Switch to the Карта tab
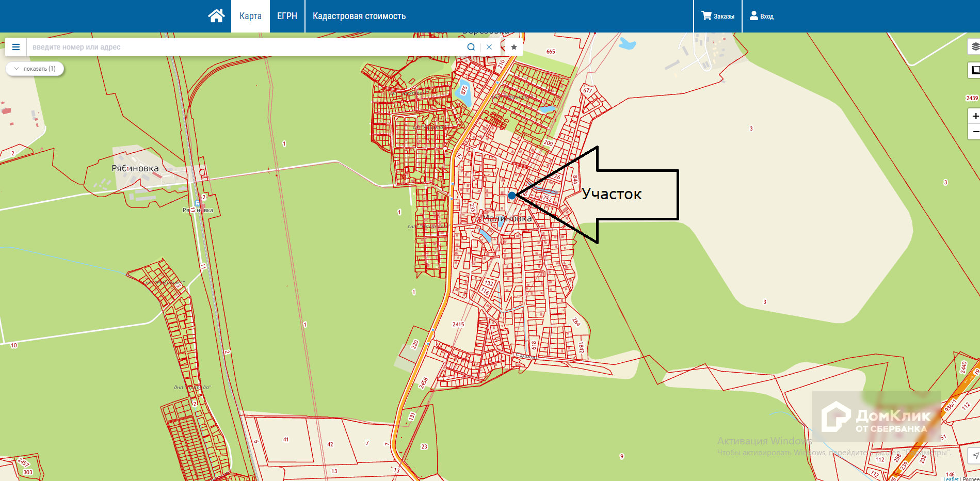Viewport: 980px width, 481px height. point(250,16)
